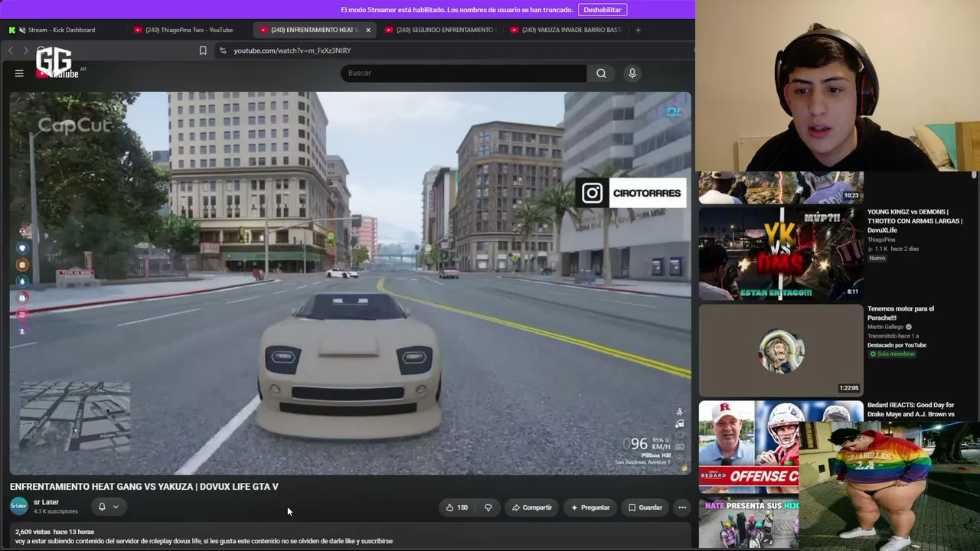Click the muted audio icon on Kick tab
The image size is (980, 551).
[x=21, y=30]
